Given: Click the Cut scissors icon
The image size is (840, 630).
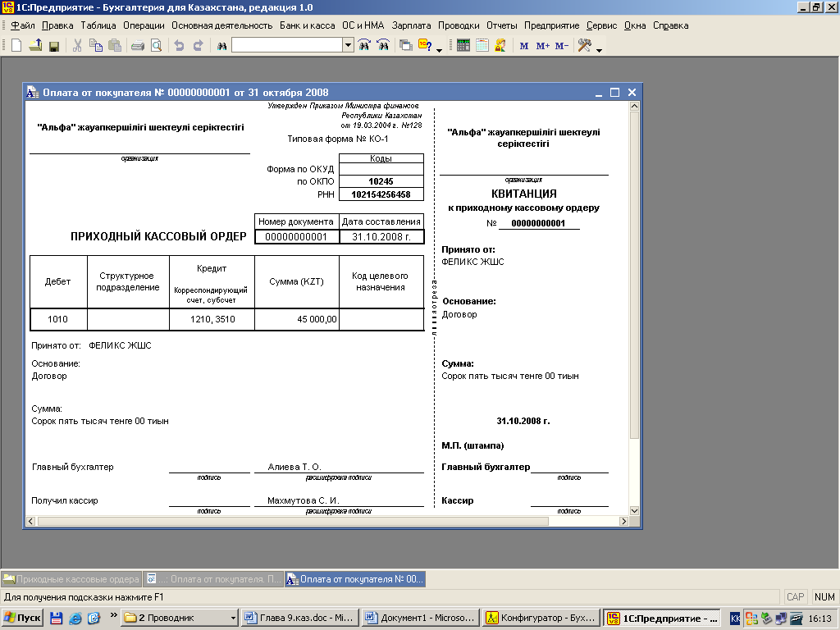Looking at the screenshot, I should click(x=77, y=46).
